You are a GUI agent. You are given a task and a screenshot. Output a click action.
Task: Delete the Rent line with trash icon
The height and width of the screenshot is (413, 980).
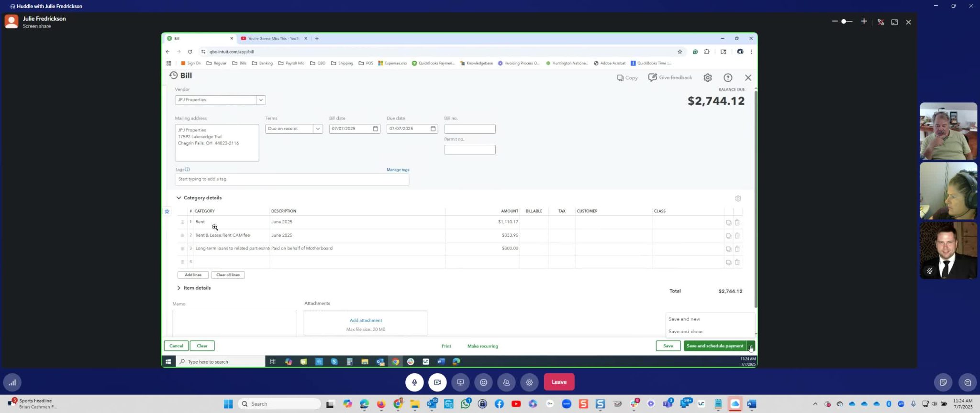(737, 222)
